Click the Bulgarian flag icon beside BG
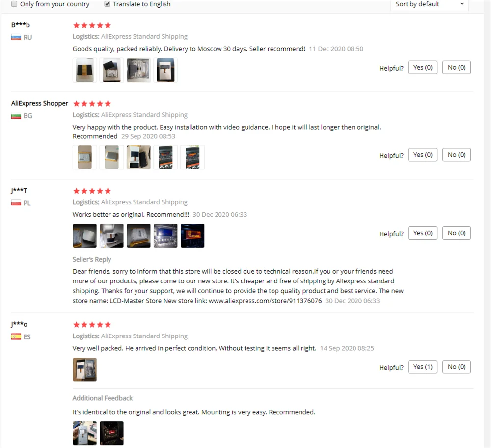491x448 pixels. tap(16, 116)
